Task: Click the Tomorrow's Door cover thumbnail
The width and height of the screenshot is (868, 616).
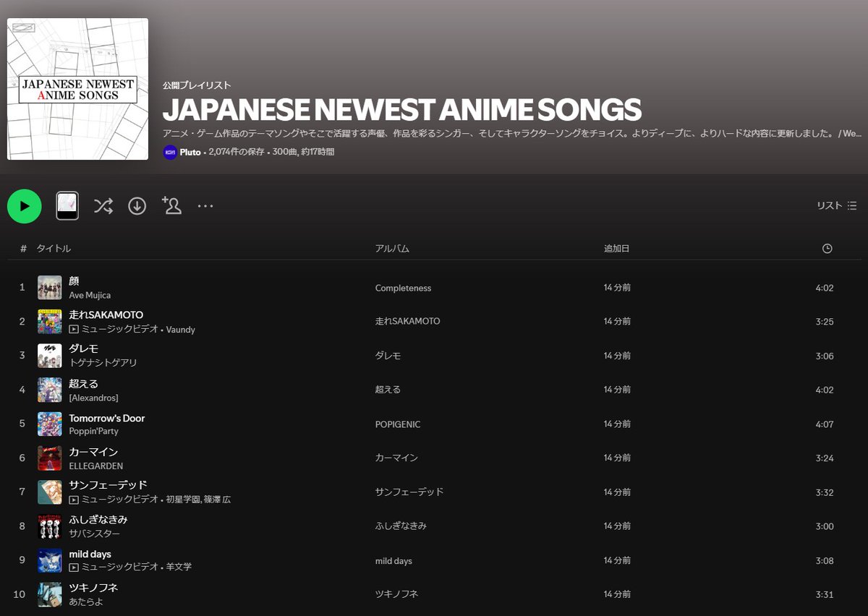Action: pyautogui.click(x=50, y=424)
